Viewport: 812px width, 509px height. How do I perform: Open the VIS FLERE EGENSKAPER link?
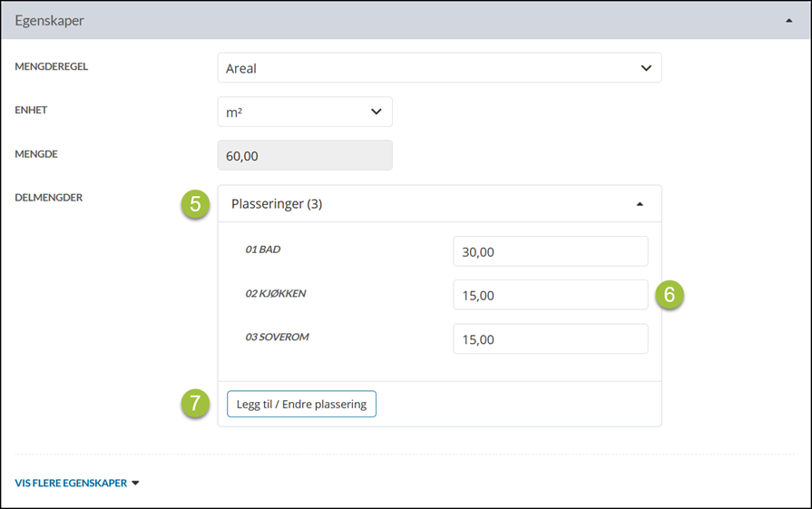tap(71, 483)
